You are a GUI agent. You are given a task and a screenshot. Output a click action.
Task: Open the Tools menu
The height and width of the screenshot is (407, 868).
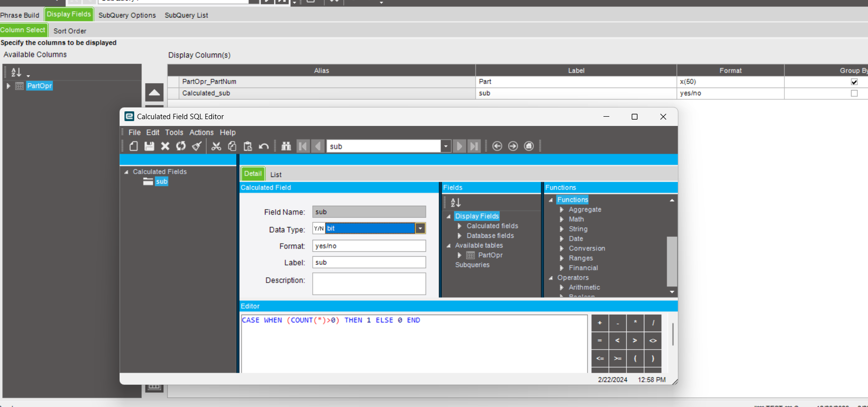pyautogui.click(x=174, y=132)
